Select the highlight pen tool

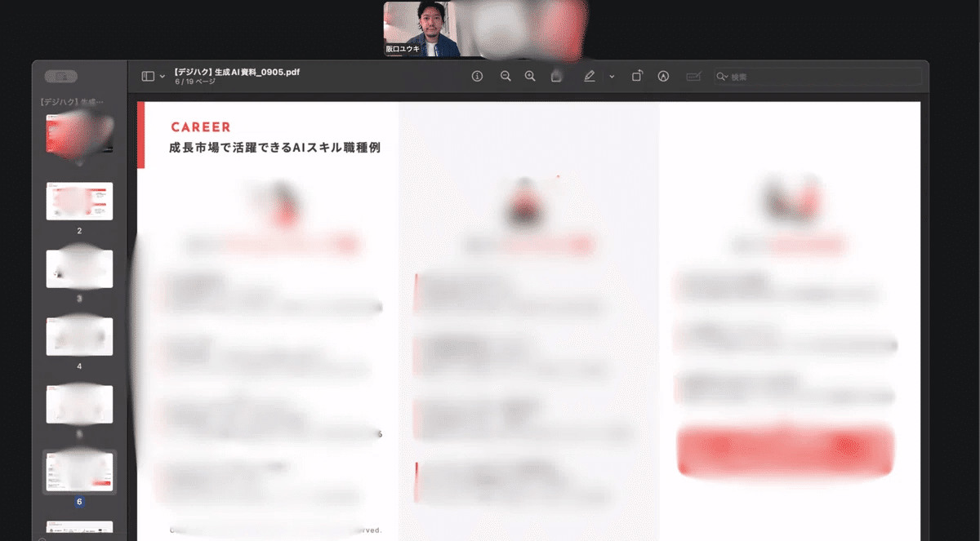point(590,76)
